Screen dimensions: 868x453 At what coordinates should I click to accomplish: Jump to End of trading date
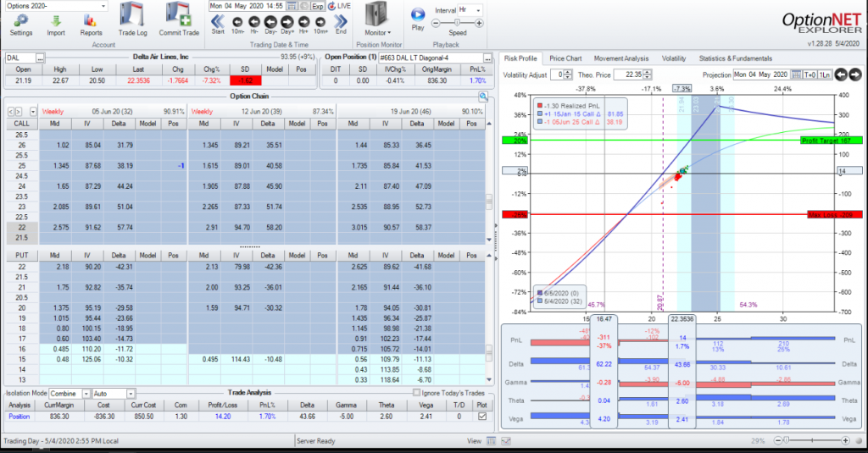tap(341, 20)
